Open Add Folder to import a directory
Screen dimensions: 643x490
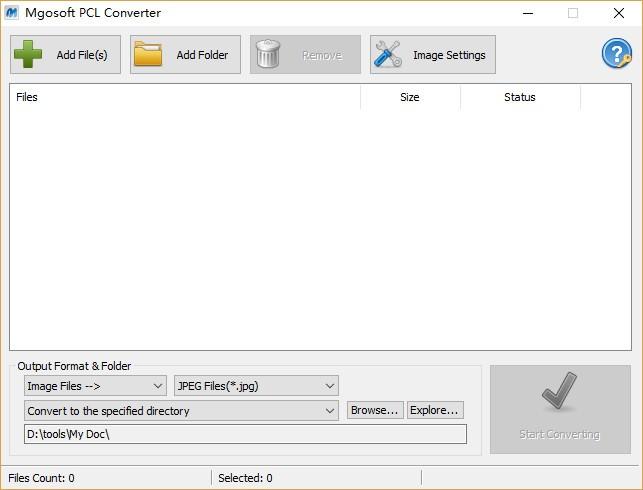[185, 55]
